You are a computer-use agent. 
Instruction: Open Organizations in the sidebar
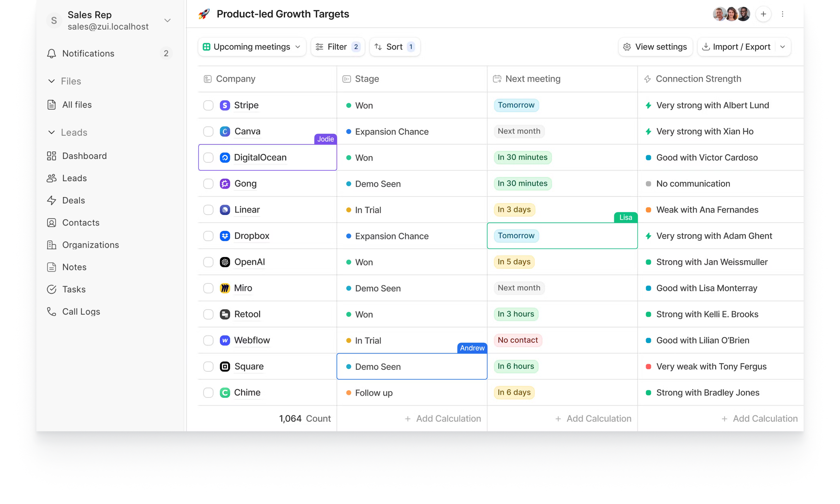point(90,245)
